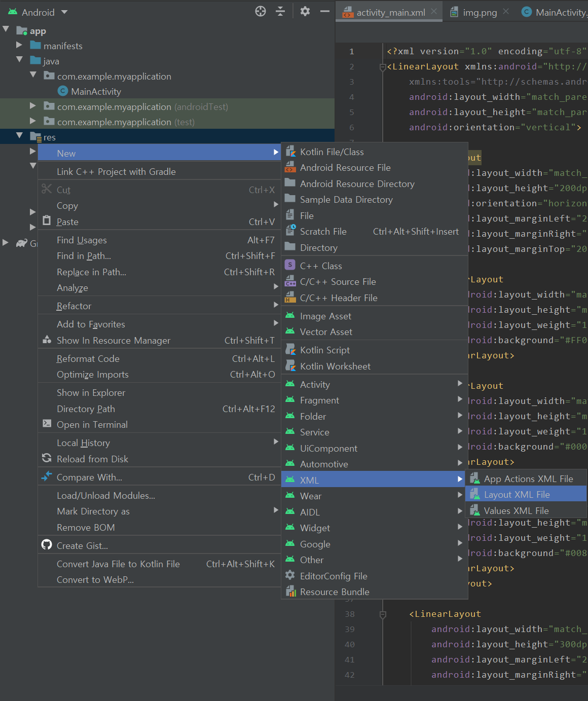Viewport: 588px width, 701px height.
Task: Choose Link C++ Project with Gradle
Action: (159, 172)
